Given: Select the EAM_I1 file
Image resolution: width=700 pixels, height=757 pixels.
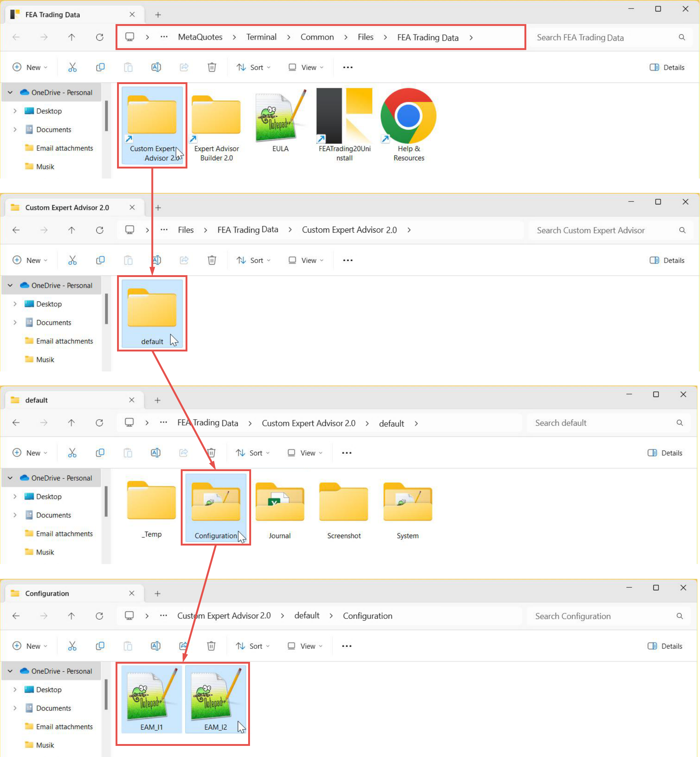Looking at the screenshot, I should (x=151, y=699).
